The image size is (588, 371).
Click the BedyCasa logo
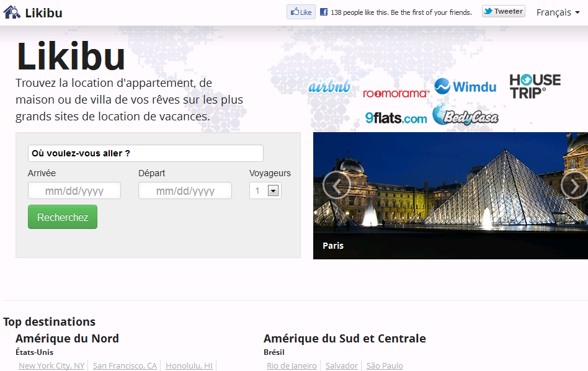465,115
